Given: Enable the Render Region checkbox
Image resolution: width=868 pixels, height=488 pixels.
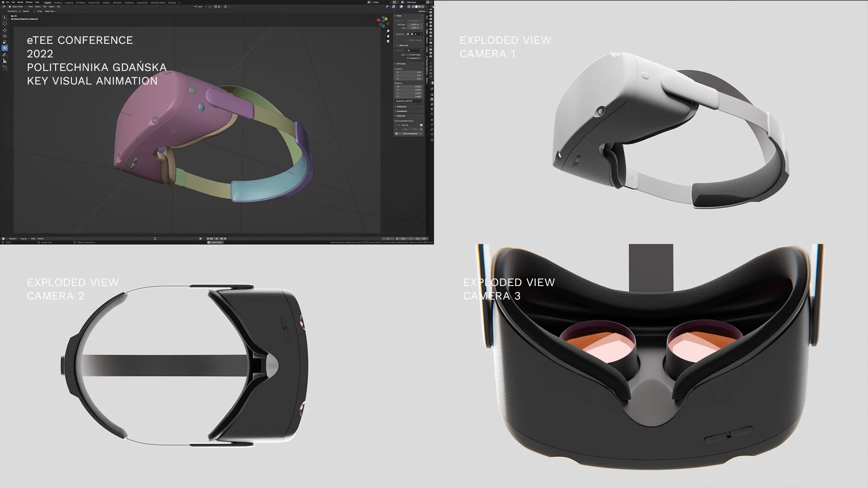Looking at the screenshot, I should (x=408, y=40).
